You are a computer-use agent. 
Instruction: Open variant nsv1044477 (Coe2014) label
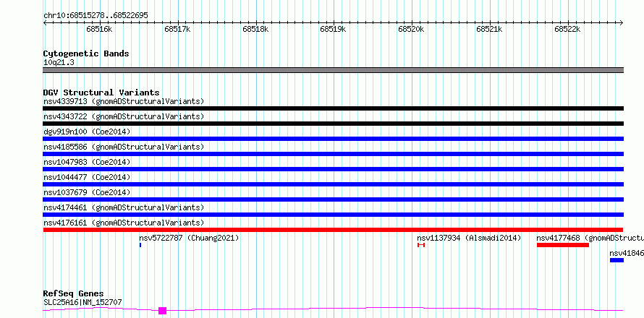click(x=87, y=177)
